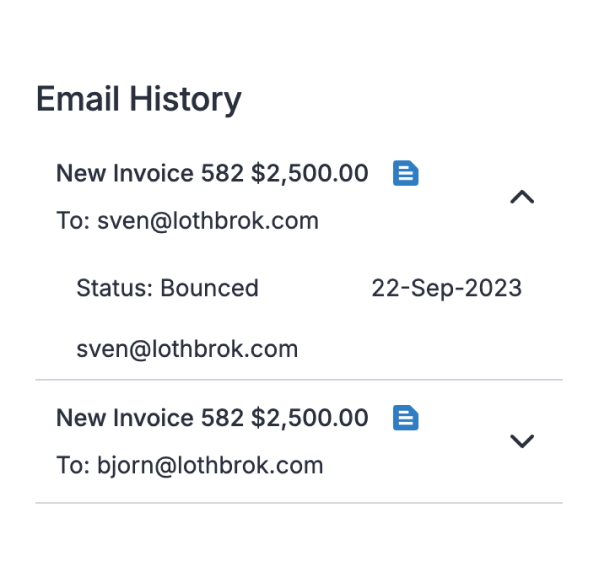Expand the bjorn@lothbrok.com email entry
This screenshot has width=599, height=584.
(x=522, y=441)
